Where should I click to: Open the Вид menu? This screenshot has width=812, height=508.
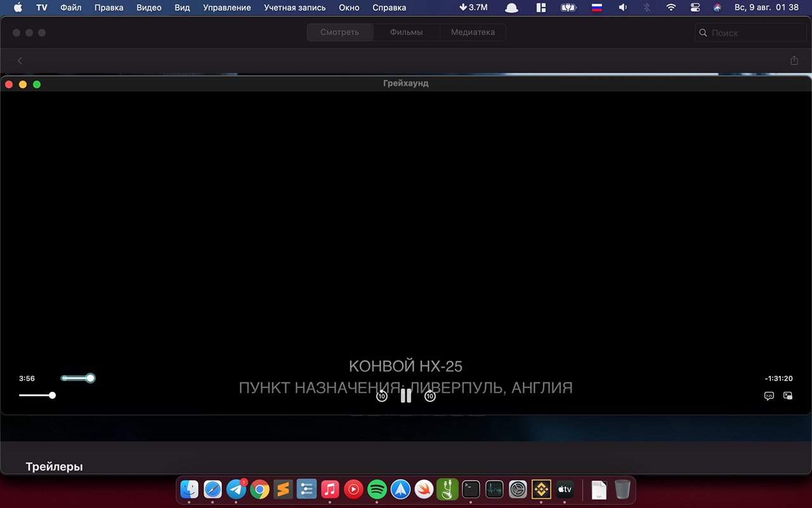182,8
